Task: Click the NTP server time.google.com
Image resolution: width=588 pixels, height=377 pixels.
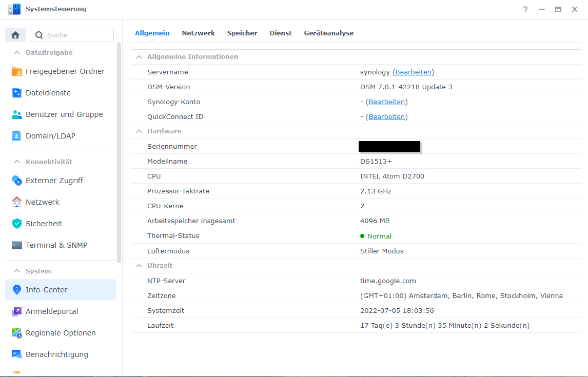Action: [x=388, y=281]
